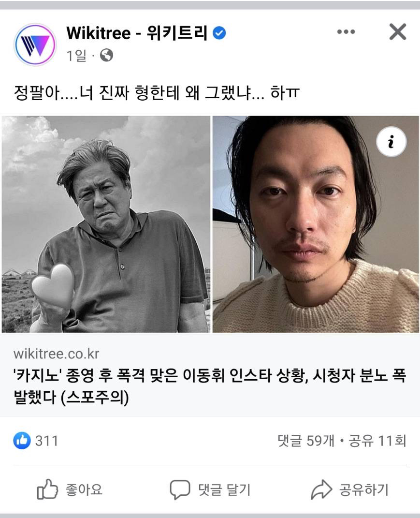The width and height of the screenshot is (420, 518).
Task: Open the three-dot post options menu
Action: point(346,32)
